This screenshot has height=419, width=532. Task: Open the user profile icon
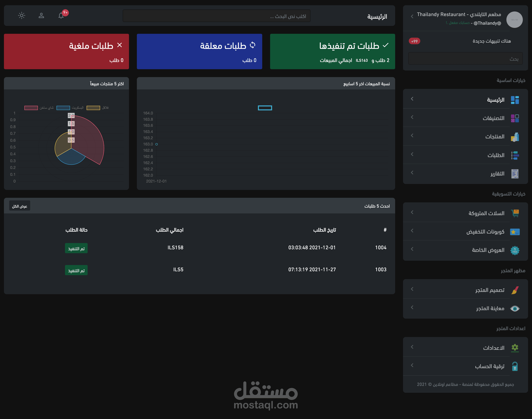point(41,16)
